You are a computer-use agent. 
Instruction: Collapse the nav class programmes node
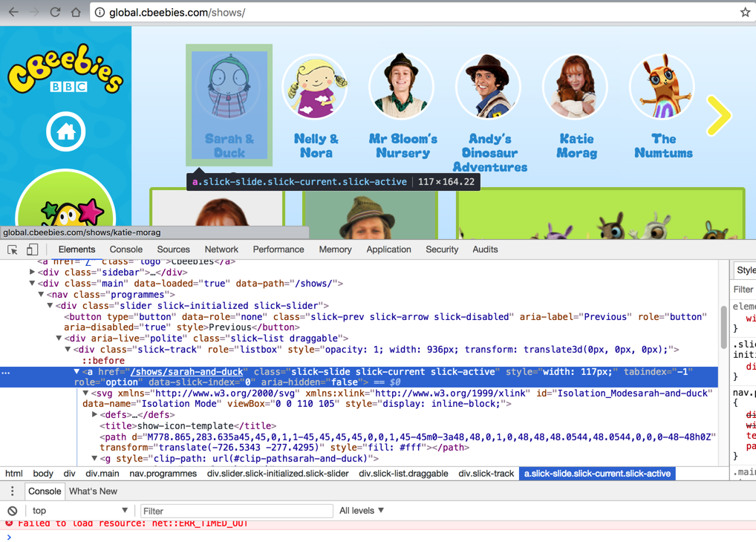(x=41, y=294)
